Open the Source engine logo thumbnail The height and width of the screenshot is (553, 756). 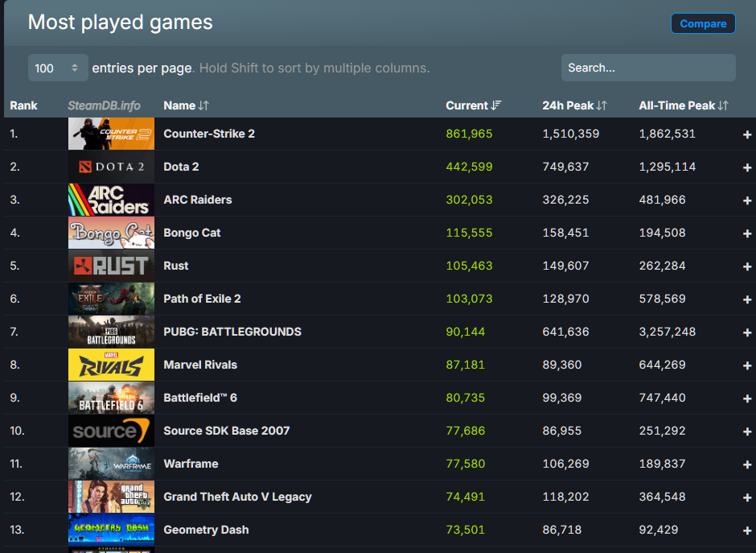(x=111, y=431)
